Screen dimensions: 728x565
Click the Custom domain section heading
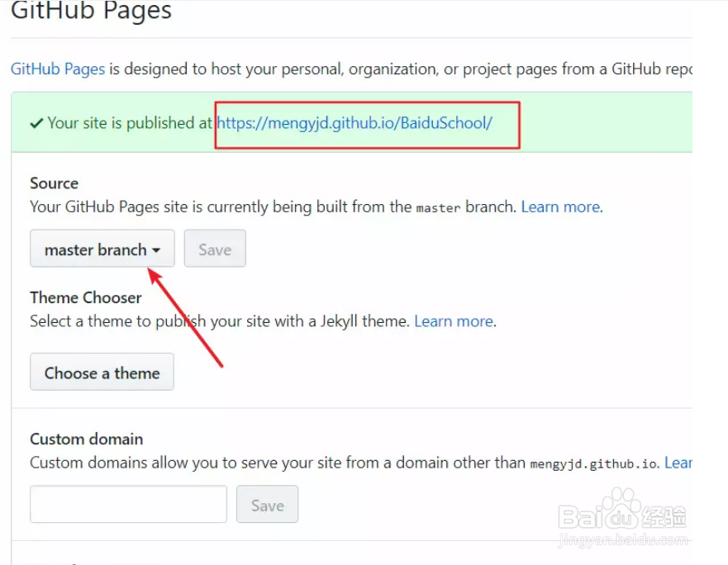(x=87, y=439)
